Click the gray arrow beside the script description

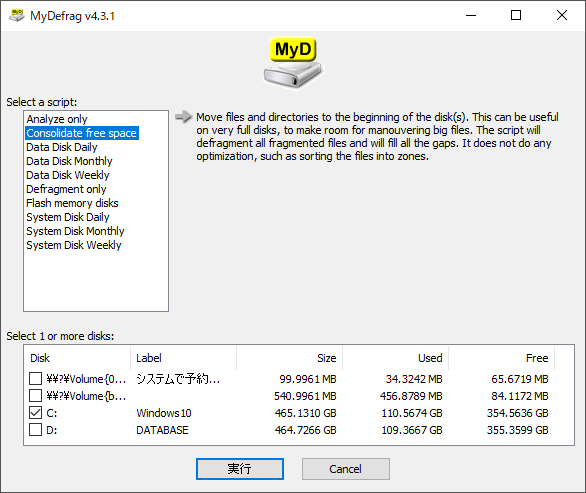point(183,117)
